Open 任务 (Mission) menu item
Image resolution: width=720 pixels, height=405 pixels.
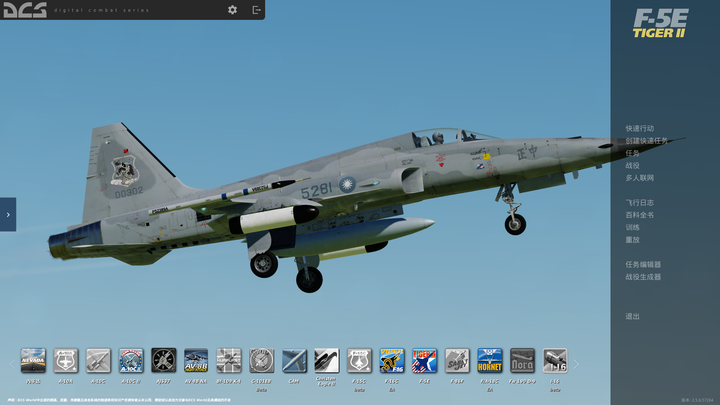tap(632, 153)
